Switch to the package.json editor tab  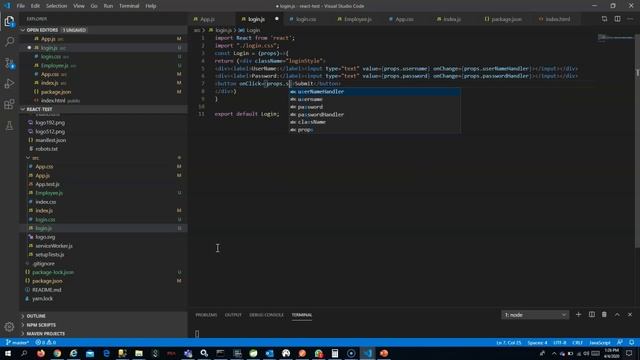tap(506, 19)
